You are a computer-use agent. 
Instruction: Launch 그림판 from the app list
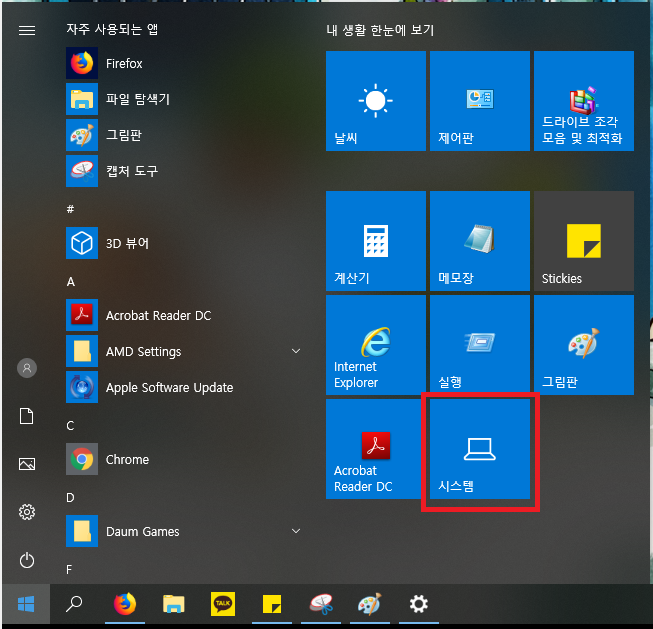click(x=183, y=135)
